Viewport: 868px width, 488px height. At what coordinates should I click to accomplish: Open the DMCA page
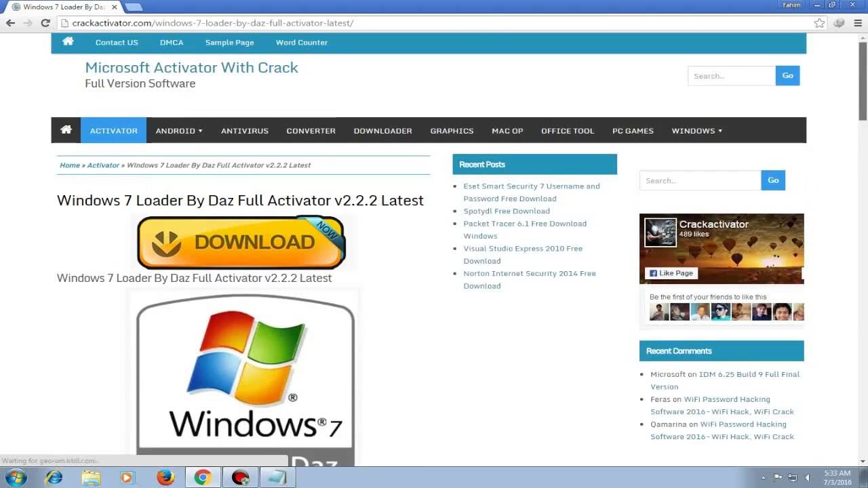coord(172,42)
